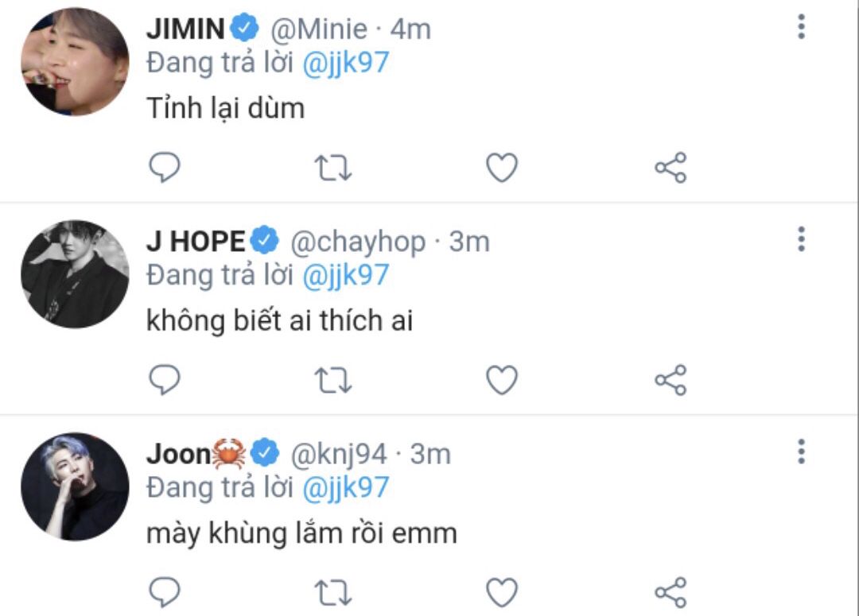
Task: Open J HOPE's profile picture
Action: click(75, 274)
